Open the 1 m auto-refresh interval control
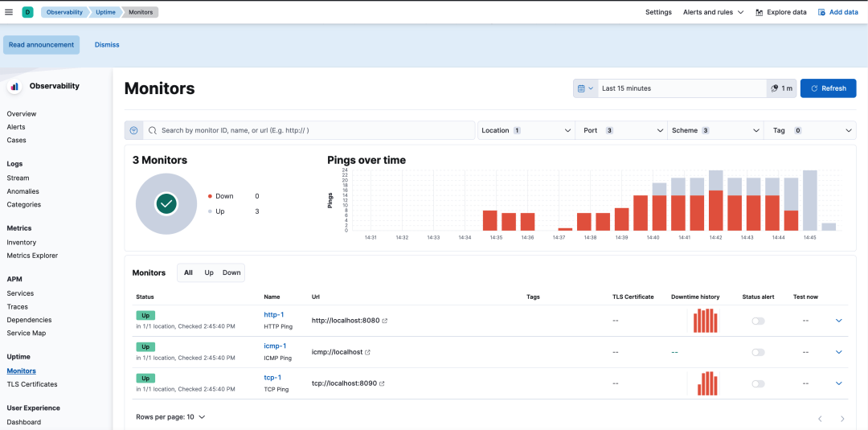The height and width of the screenshot is (430, 868). coord(782,88)
